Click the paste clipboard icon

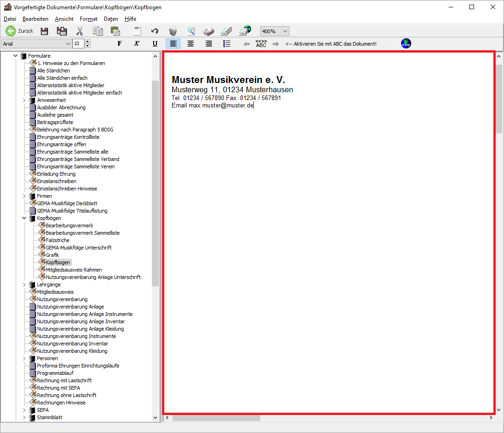[115, 31]
